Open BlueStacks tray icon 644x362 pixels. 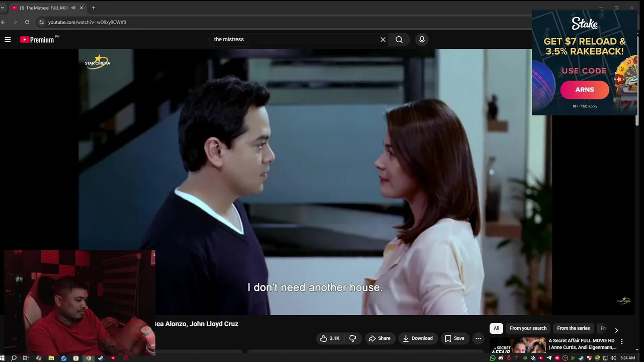pyautogui.click(x=597, y=358)
